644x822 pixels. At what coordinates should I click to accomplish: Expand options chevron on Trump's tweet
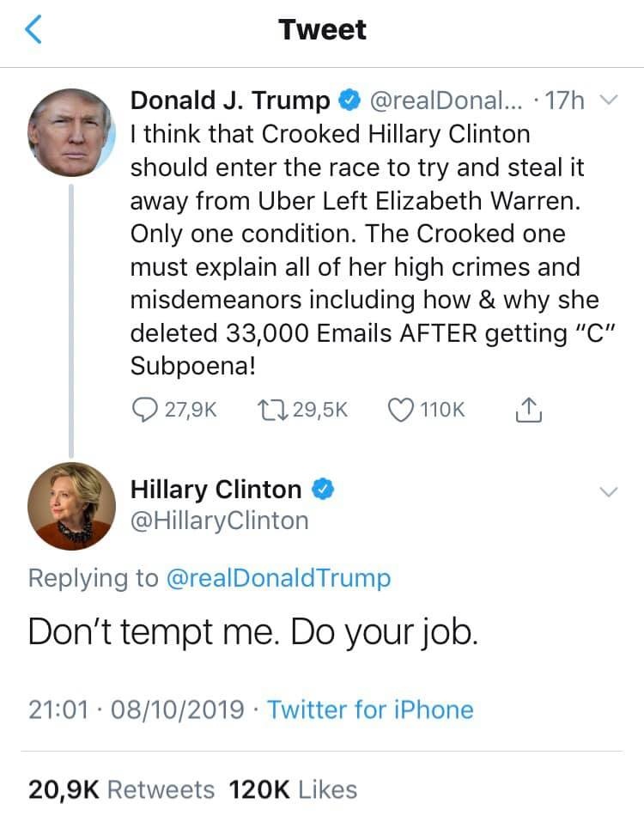click(x=608, y=101)
